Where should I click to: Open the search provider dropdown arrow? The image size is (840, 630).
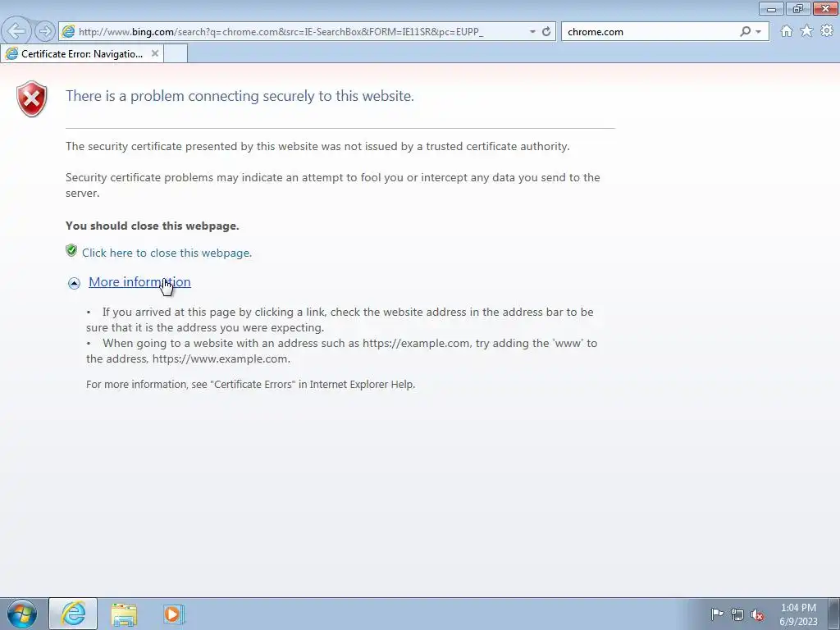point(758,32)
